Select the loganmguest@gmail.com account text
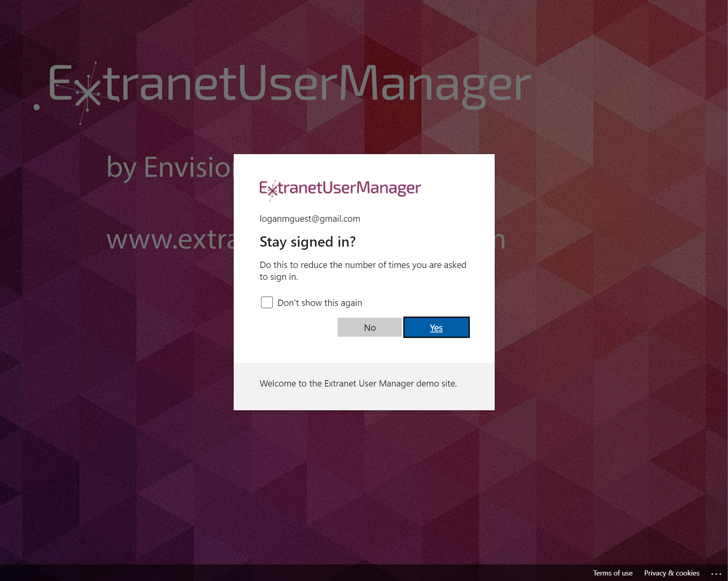Screen dimensions: 728x581 click(310, 219)
